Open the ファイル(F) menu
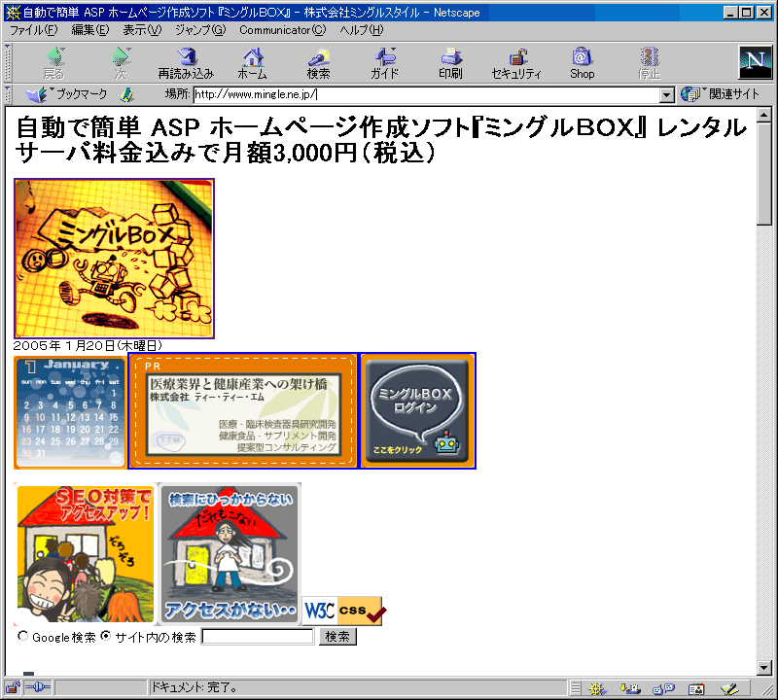This screenshot has height=700, width=778. click(34, 30)
